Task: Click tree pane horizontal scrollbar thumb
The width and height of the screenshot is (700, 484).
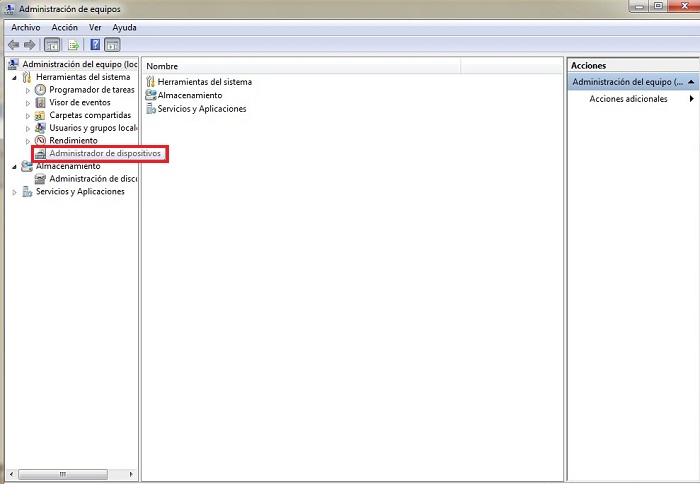Action: point(62,474)
